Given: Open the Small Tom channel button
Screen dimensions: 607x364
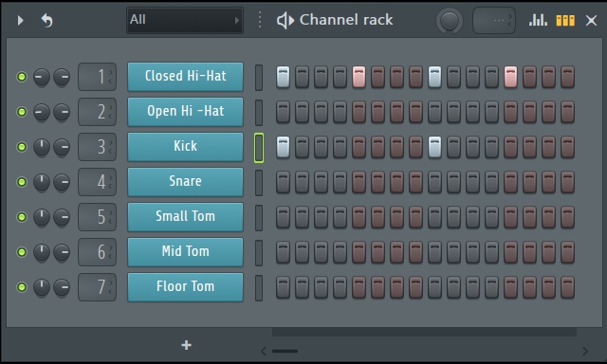Looking at the screenshot, I should [186, 217].
